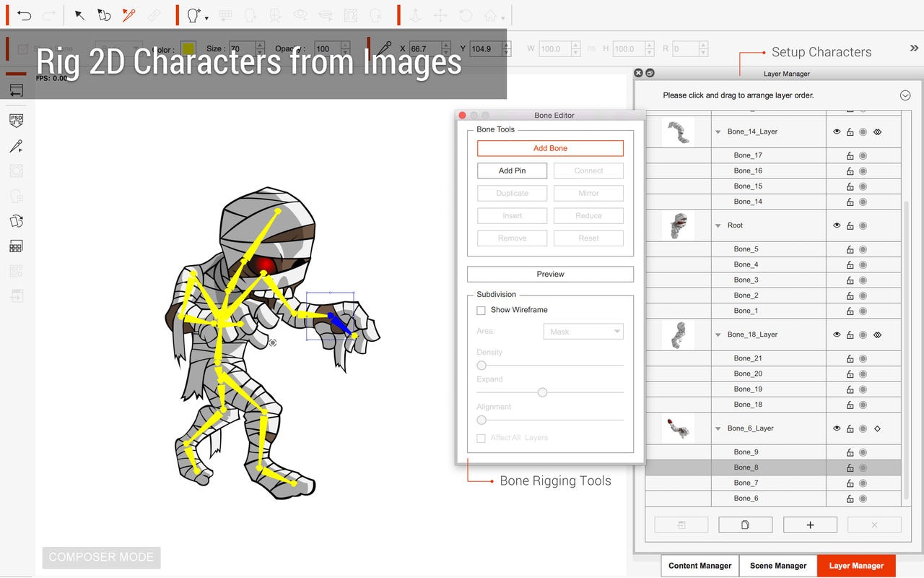Click the Add Bone button

pos(550,147)
